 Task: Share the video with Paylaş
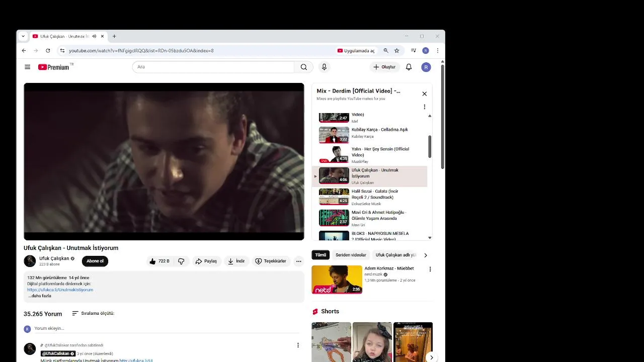tap(206, 261)
